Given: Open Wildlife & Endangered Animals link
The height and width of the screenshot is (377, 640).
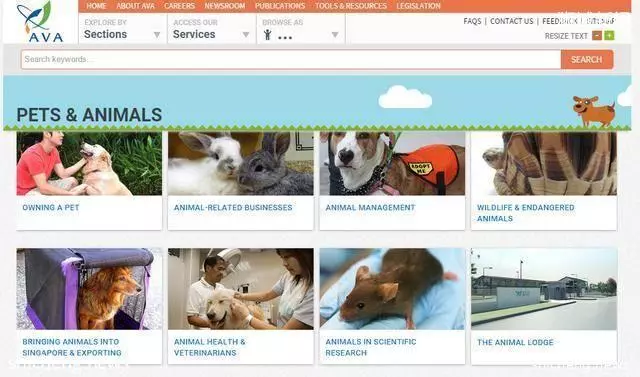Looking at the screenshot, I should [525, 213].
